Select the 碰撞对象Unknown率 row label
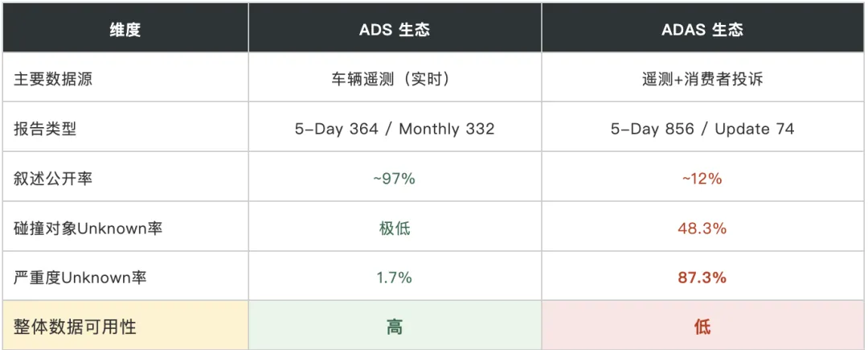Image resolution: width=868 pixels, height=350 pixels. (88, 229)
